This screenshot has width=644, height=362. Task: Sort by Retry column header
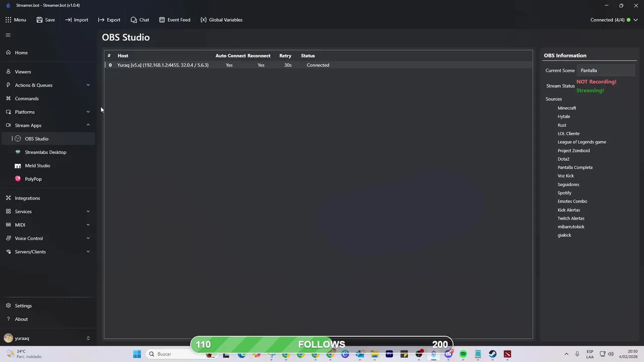(285, 56)
